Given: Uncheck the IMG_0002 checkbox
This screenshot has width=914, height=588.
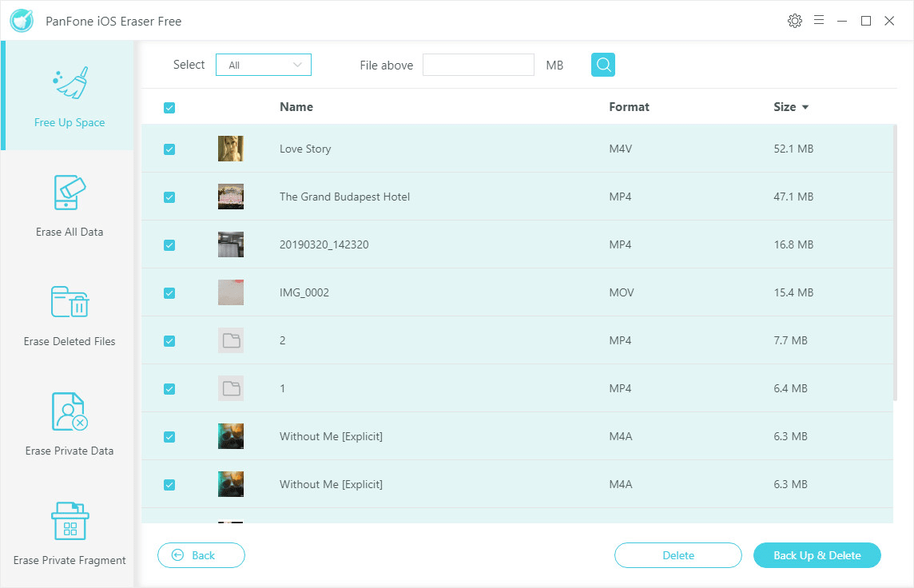Looking at the screenshot, I should point(169,293).
